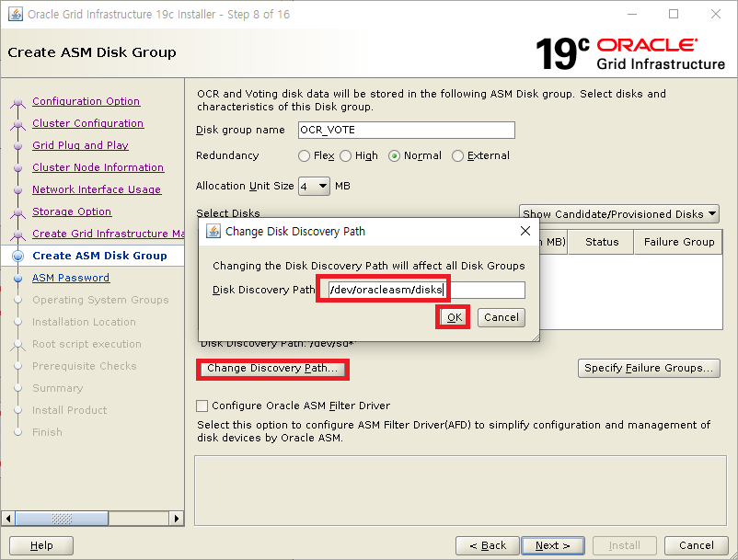The image size is (738, 560).
Task: Click the ASM Password step bullet icon
Action: 17,279
